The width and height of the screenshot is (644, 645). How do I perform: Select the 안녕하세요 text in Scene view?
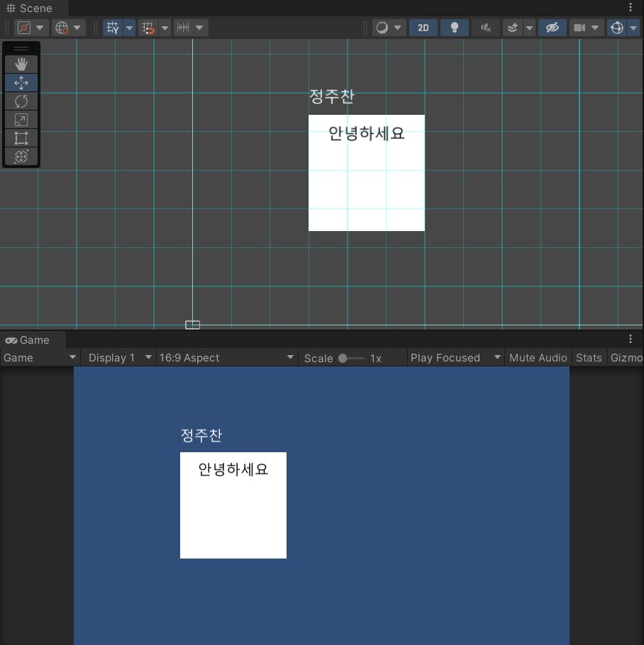(x=367, y=133)
